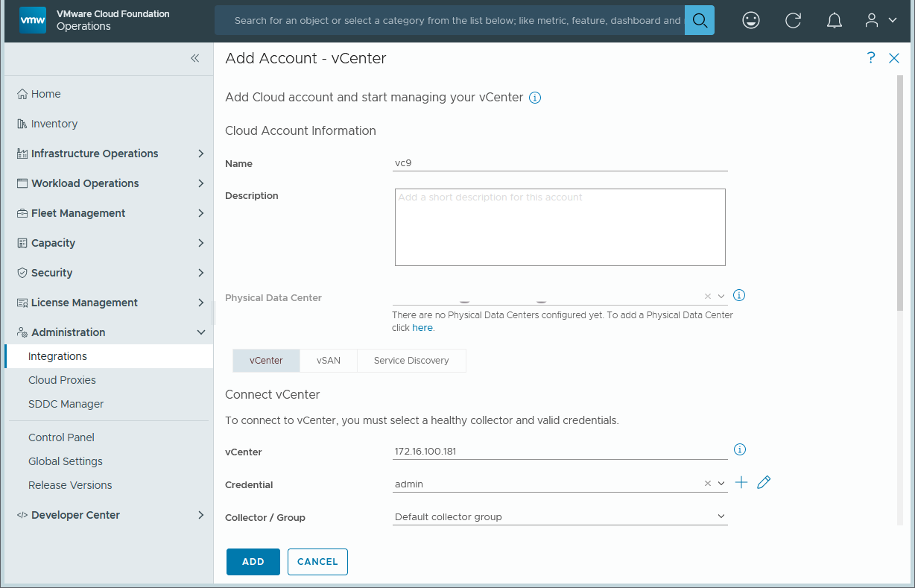The width and height of the screenshot is (915, 588).
Task: Open the user account menu
Action: pos(880,20)
